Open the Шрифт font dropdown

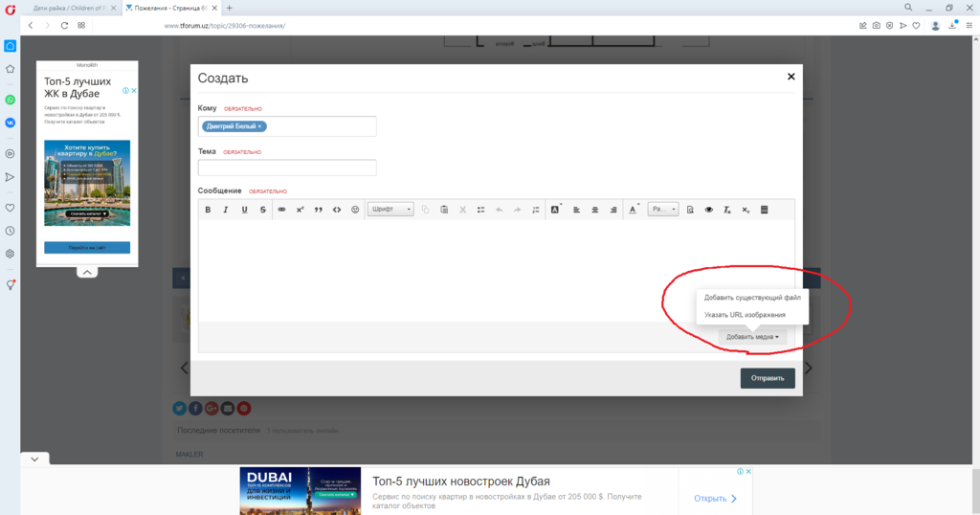click(390, 210)
